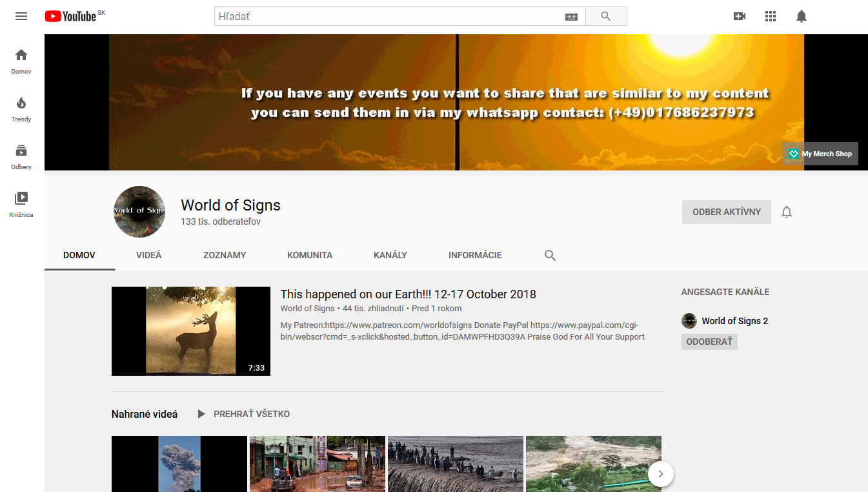Open the KANÁLY tab
Image resolution: width=868 pixels, height=492 pixels.
tap(390, 255)
